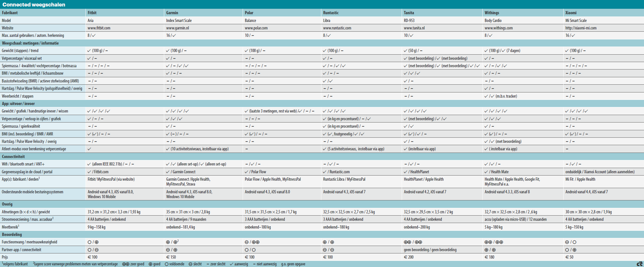Image resolution: width=644 pixels, height=267 pixels.
Task: Open the www.fitbit.com website link
Action: (99, 28)
